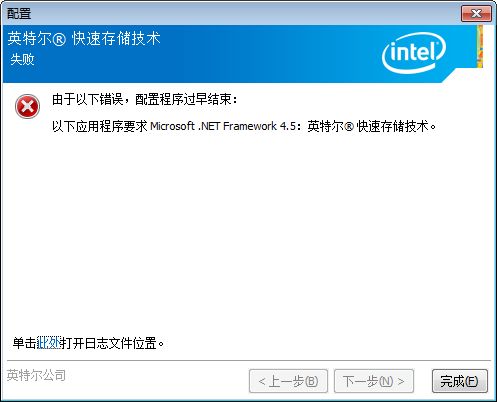Click the Intel logo in the banner
The width and height of the screenshot is (497, 402).
(x=414, y=53)
